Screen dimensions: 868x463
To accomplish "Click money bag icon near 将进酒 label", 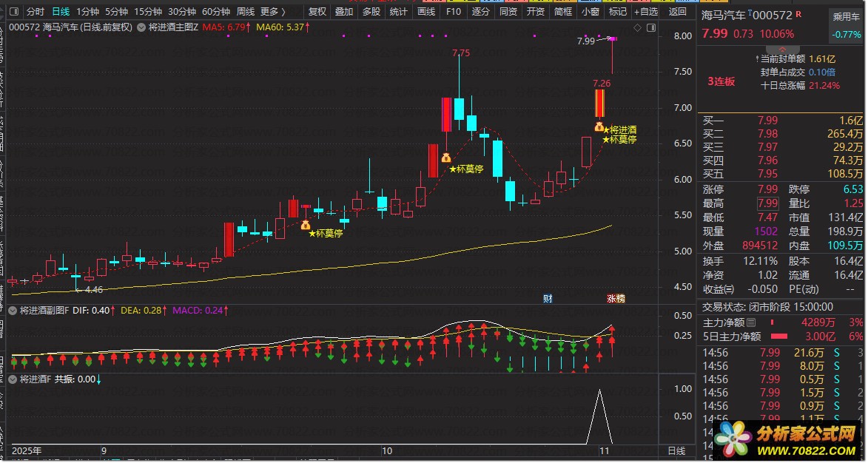I will pyautogui.click(x=599, y=126).
